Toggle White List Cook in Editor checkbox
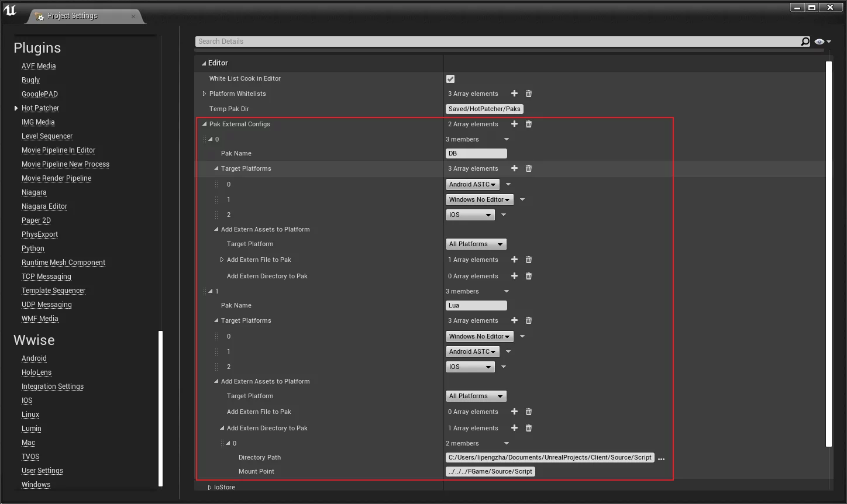 coord(450,79)
